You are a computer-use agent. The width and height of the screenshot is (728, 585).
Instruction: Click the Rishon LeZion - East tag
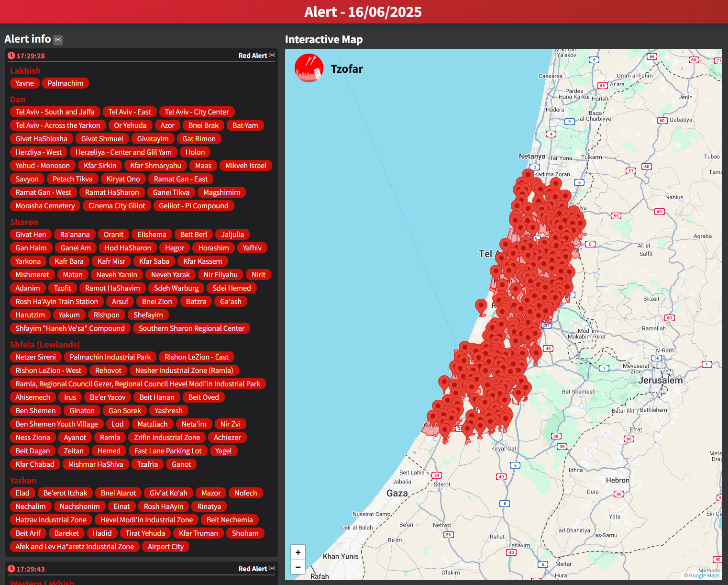(197, 357)
